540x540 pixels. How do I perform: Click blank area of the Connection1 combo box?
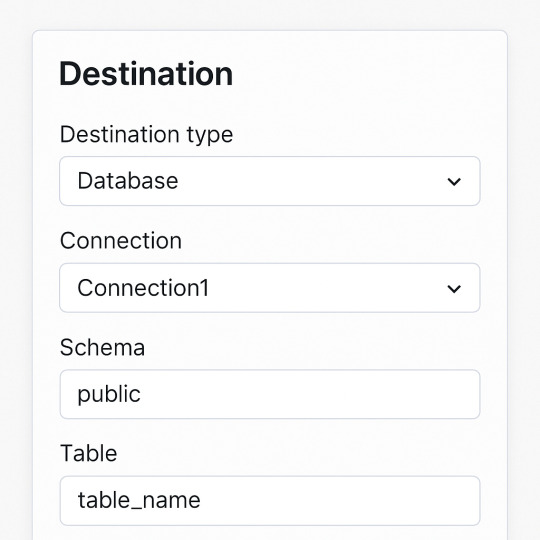pyautogui.click(x=327, y=288)
